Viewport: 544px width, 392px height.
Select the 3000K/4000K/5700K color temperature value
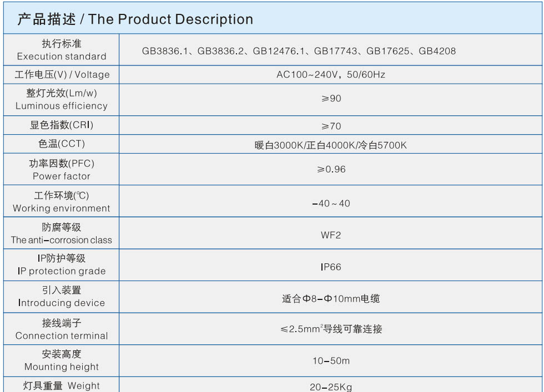[331, 146]
